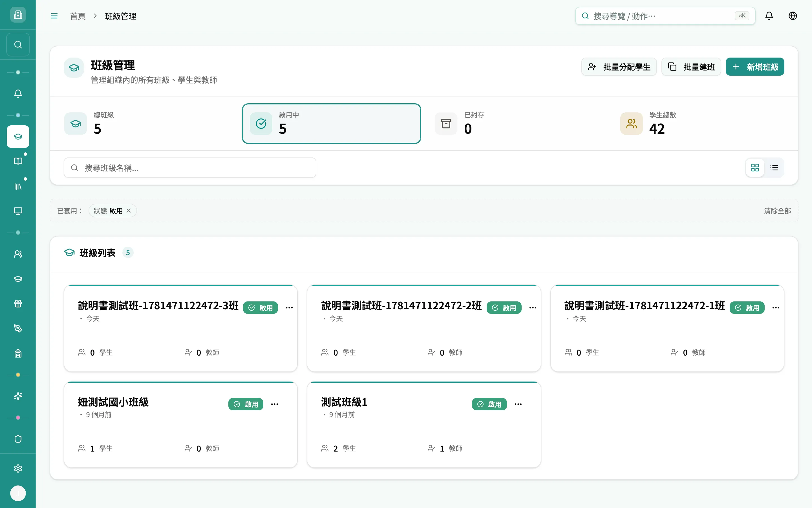Open the gift box sidebar icon
The image size is (812, 508).
tap(18, 304)
